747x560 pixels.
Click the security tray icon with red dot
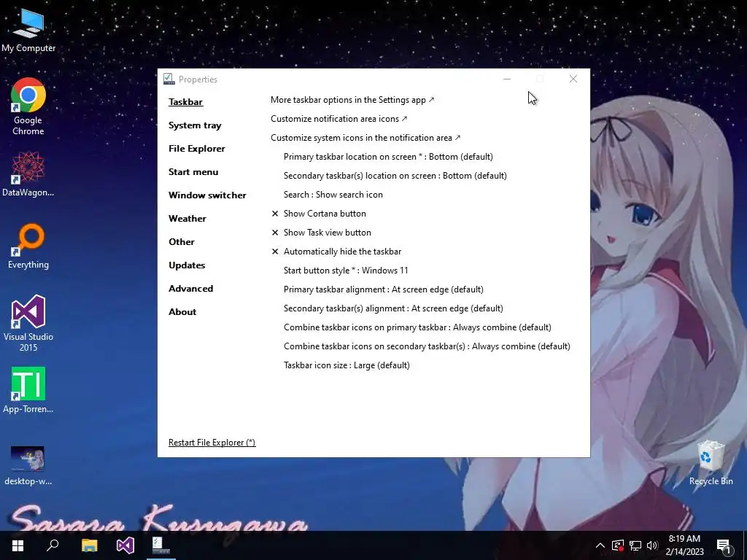(x=617, y=545)
